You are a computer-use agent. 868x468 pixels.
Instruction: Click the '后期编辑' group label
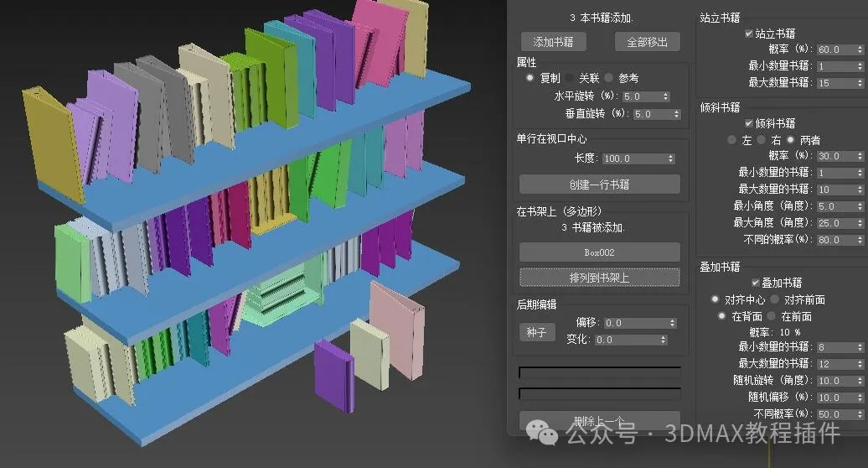pyautogui.click(x=536, y=304)
